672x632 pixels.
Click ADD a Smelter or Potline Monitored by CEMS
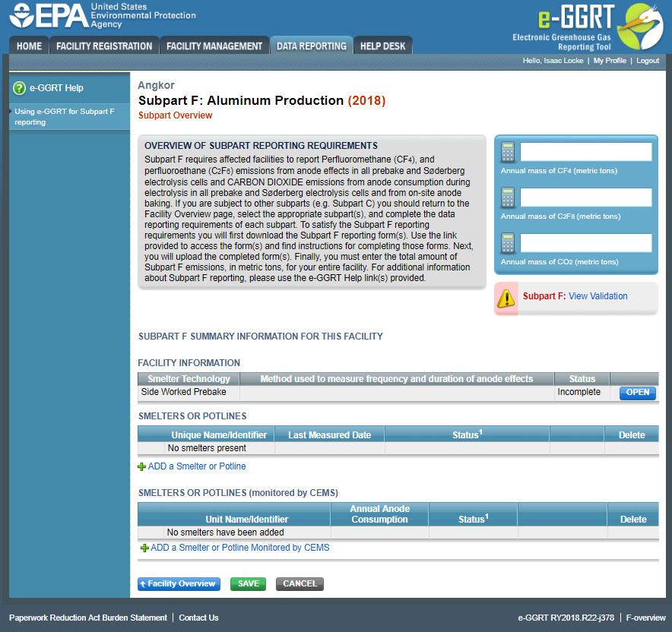240,548
